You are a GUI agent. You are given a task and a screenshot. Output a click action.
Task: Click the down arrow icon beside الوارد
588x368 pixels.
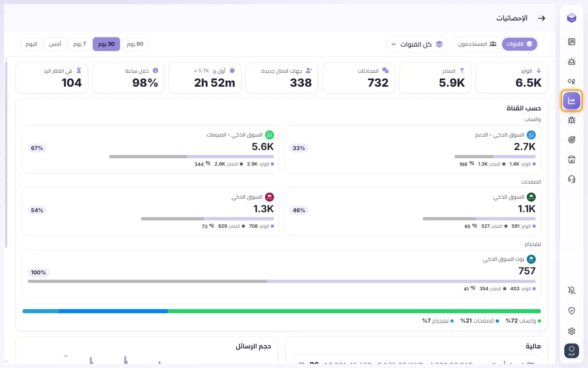pos(539,71)
